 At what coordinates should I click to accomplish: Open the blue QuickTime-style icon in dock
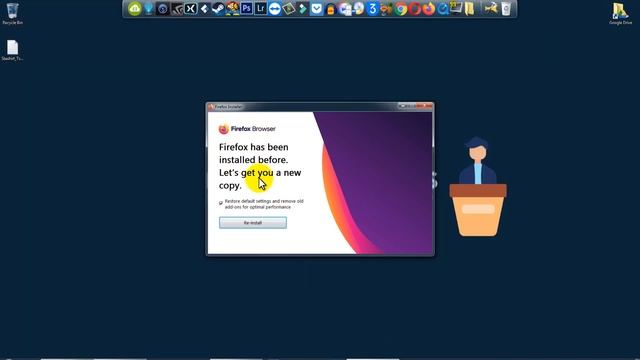pyautogui.click(x=442, y=9)
